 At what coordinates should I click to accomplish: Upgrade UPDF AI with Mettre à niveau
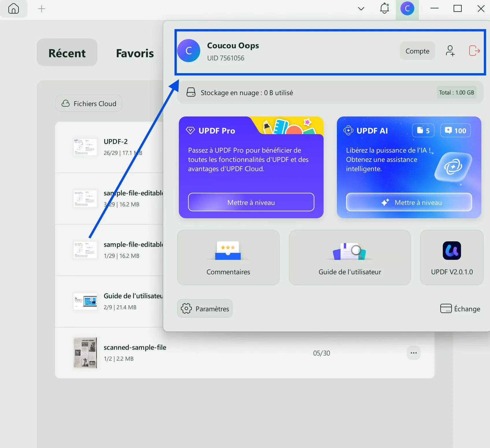[409, 202]
